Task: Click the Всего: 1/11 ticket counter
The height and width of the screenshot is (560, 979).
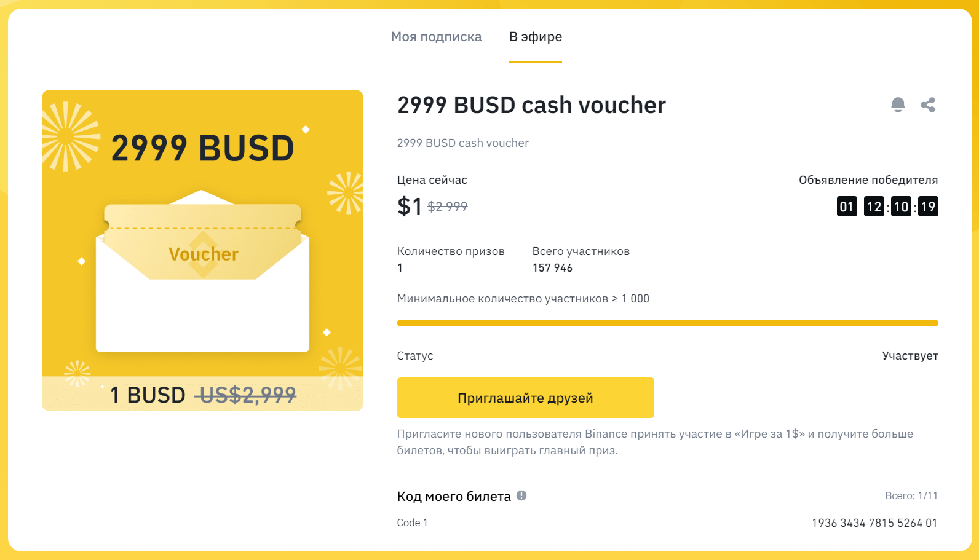Action: pos(911,495)
